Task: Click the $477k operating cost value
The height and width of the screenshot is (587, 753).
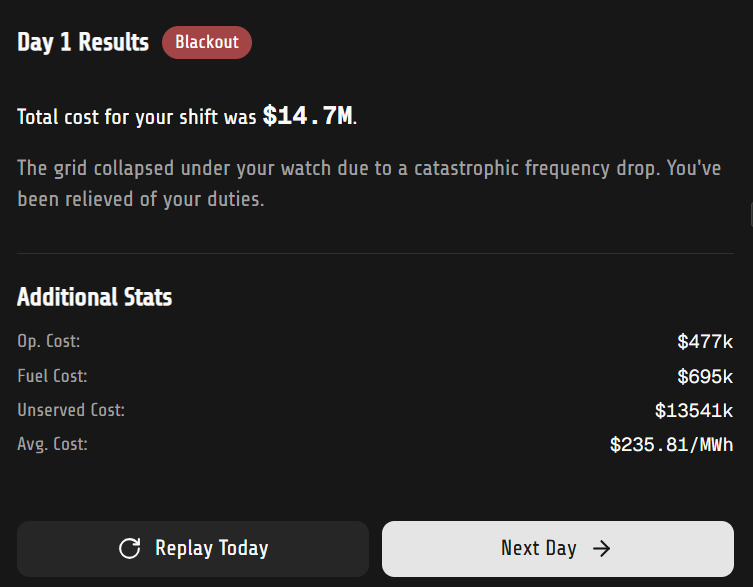Action: click(x=705, y=342)
